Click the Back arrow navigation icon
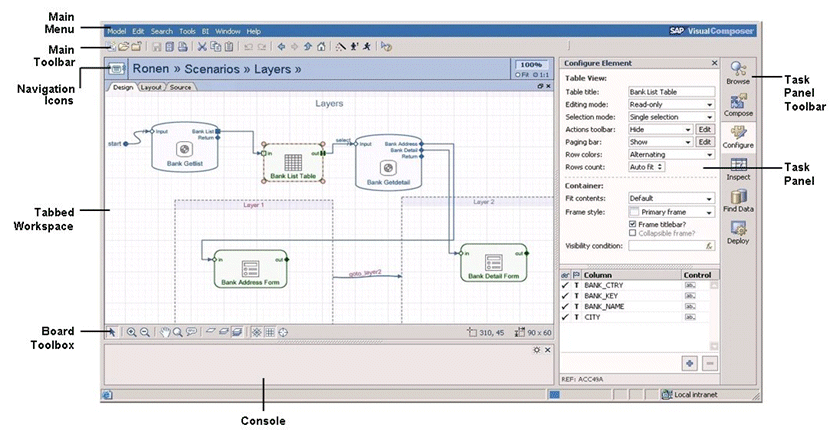This screenshot has width=830, height=431. (x=282, y=47)
